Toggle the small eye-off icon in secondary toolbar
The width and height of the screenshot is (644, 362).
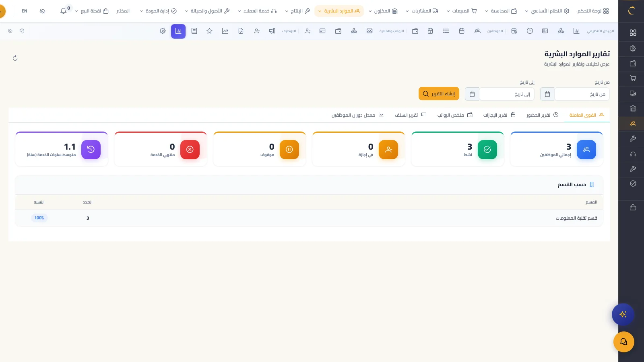coord(10,31)
